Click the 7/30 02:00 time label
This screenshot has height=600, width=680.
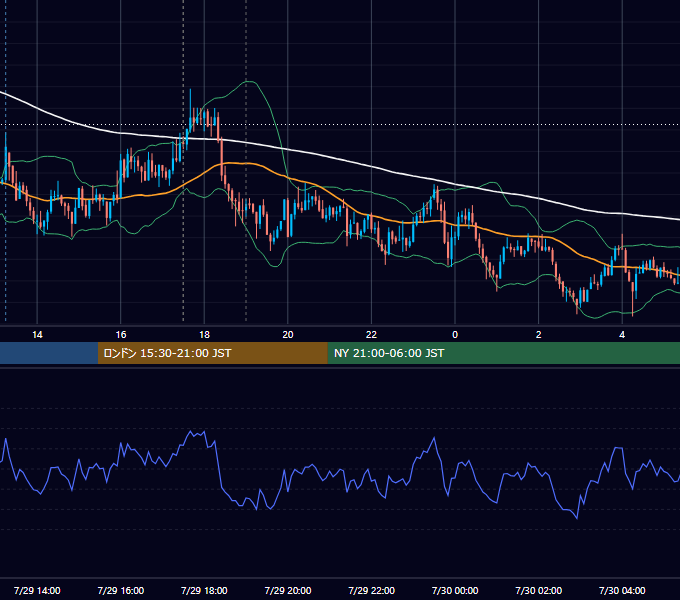pyautogui.click(x=538, y=590)
